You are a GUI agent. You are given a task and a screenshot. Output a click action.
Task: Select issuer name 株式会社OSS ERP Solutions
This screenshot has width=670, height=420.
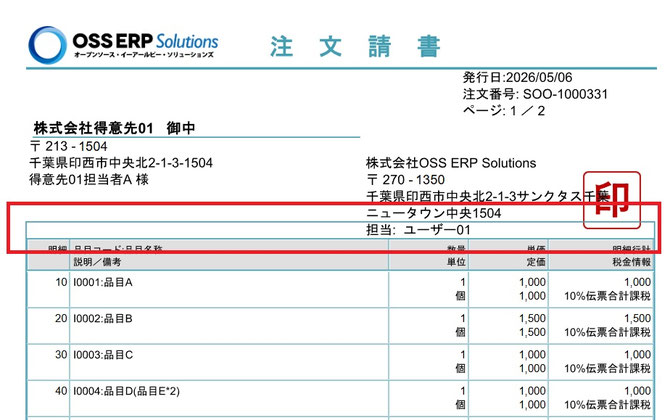point(451,163)
